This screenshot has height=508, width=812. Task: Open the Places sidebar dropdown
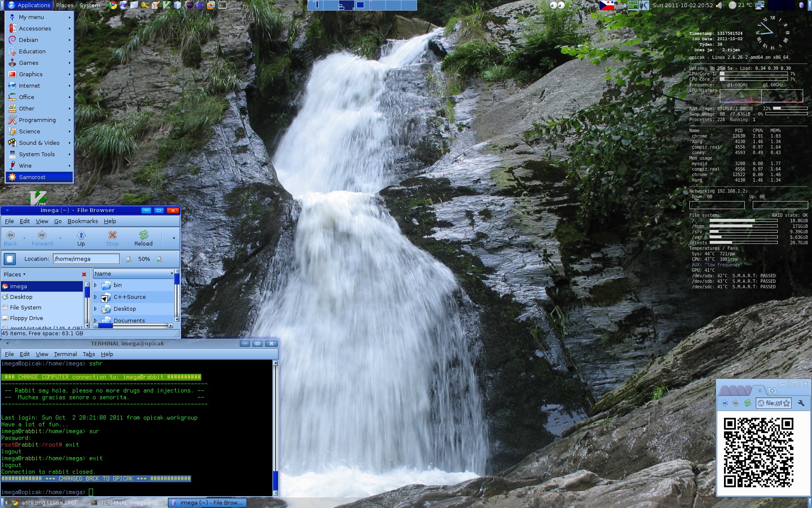click(15, 274)
